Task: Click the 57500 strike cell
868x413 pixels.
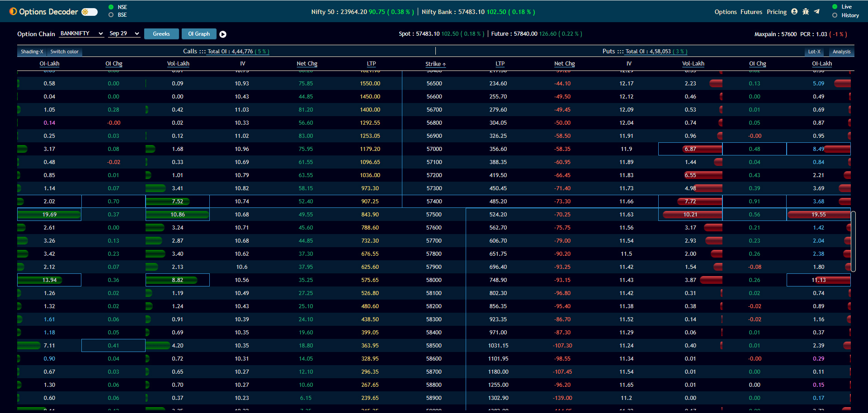Action: 434,215
